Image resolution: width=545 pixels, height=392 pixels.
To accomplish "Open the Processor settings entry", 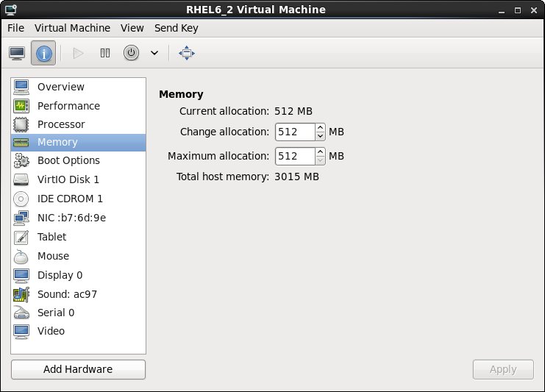I will pyautogui.click(x=61, y=124).
